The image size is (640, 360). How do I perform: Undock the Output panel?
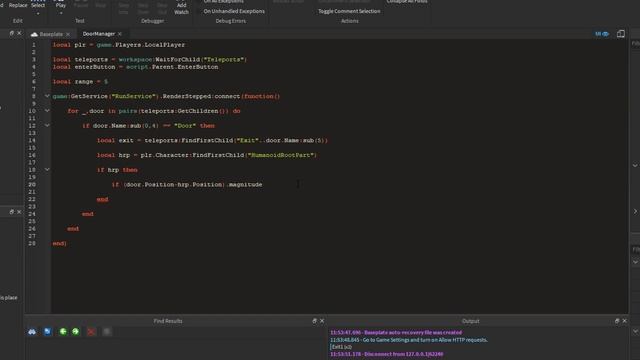pos(617,321)
